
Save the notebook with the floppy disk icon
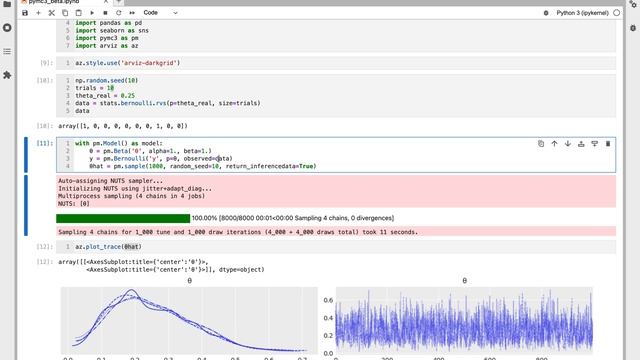coord(25,13)
